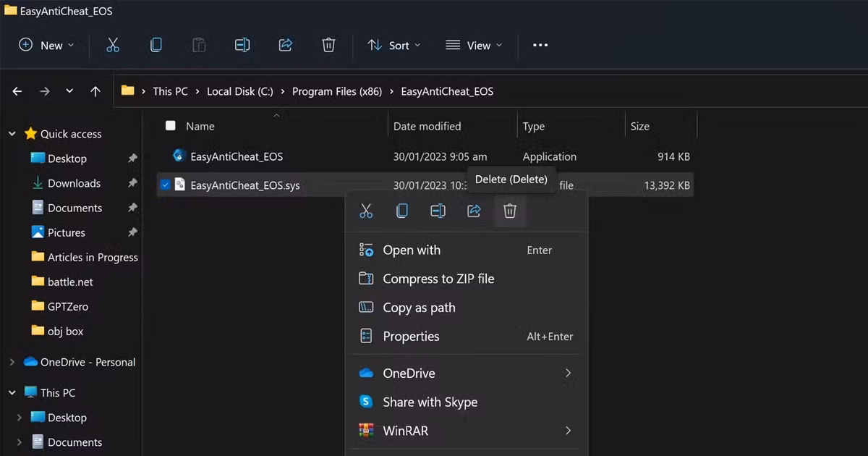Screen dimensions: 868x456
Task: Click the Delete trash icon in top toolbar
Action: (328, 45)
